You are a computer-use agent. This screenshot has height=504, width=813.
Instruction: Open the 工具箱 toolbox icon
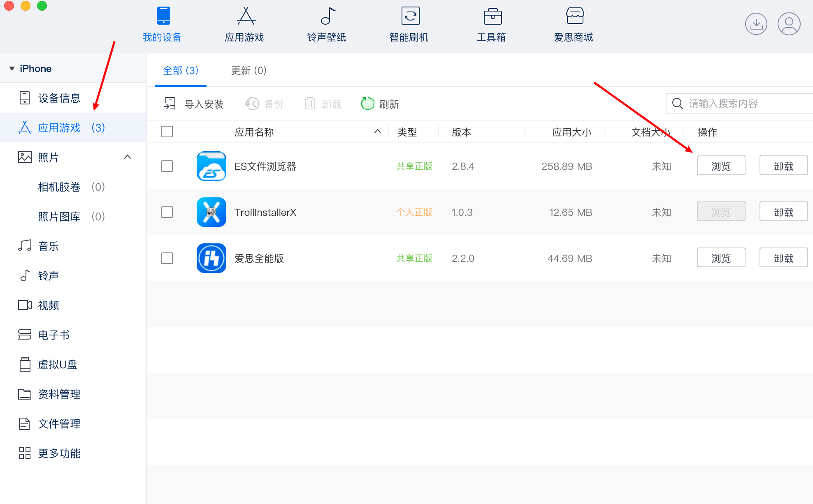point(492,16)
